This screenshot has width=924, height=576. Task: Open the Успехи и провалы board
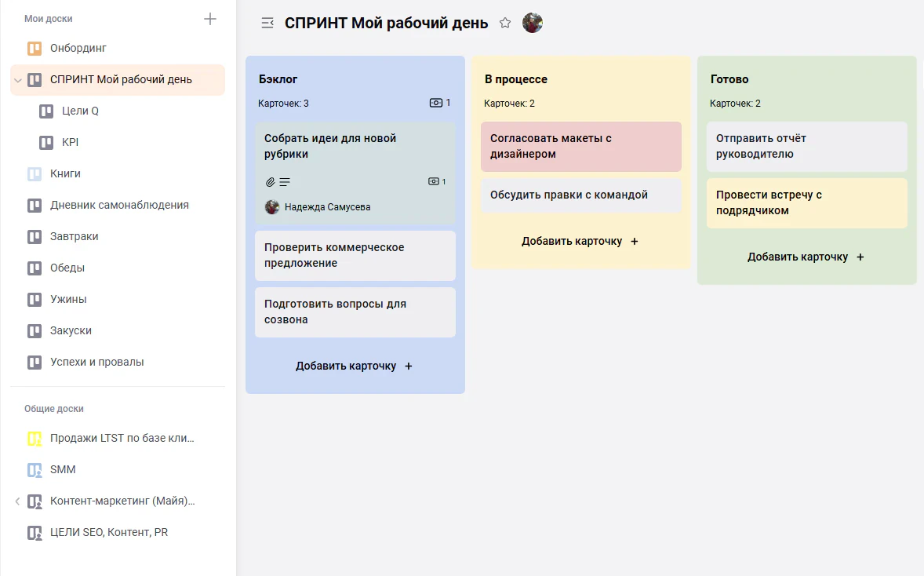[x=97, y=362]
